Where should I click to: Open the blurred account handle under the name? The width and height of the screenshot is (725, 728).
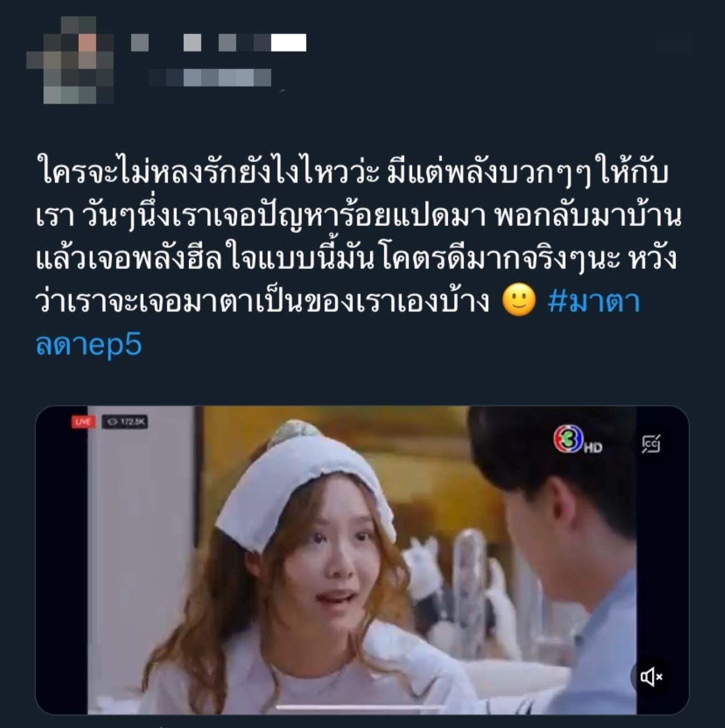[x=210, y=77]
